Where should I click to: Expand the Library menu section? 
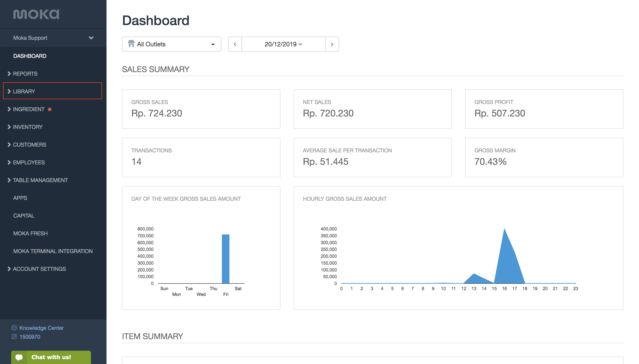pyautogui.click(x=53, y=91)
